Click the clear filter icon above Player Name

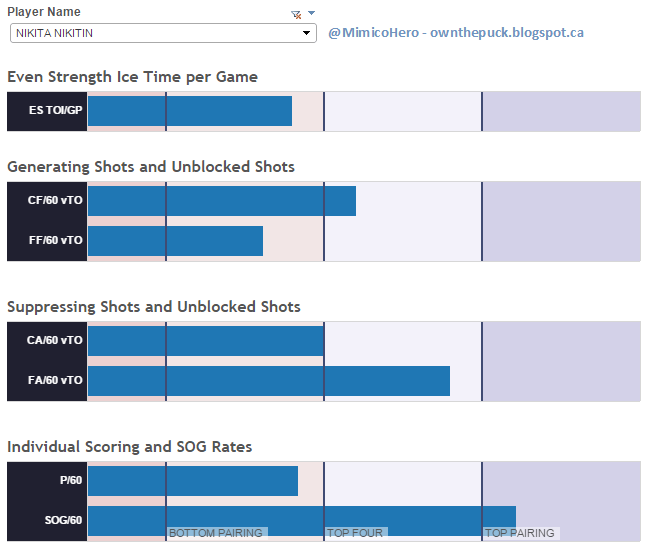[x=296, y=14]
